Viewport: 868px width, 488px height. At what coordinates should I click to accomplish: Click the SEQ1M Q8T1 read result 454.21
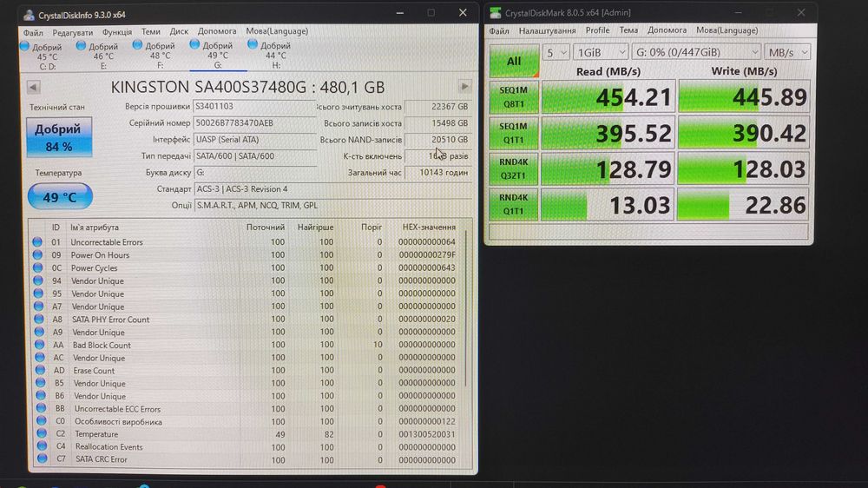pyautogui.click(x=608, y=97)
